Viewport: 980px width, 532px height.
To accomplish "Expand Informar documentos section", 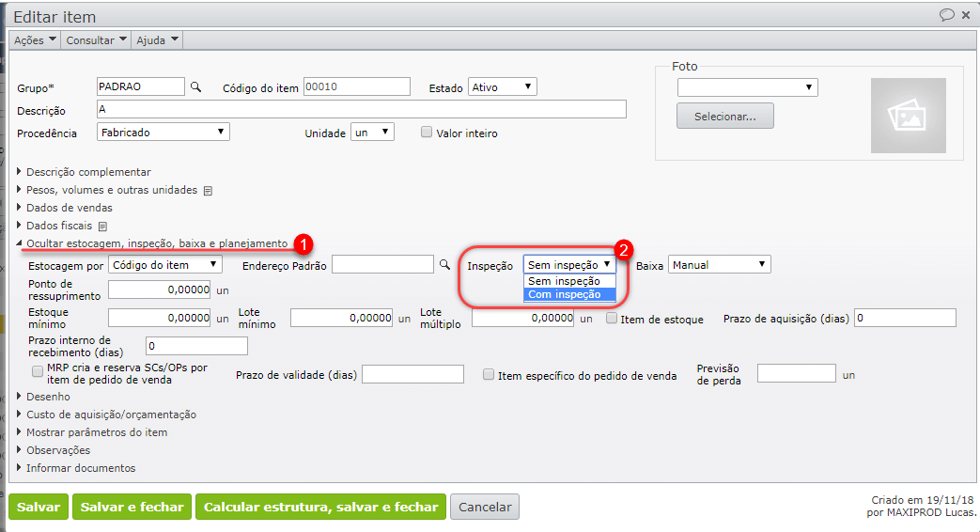I will (x=80, y=468).
